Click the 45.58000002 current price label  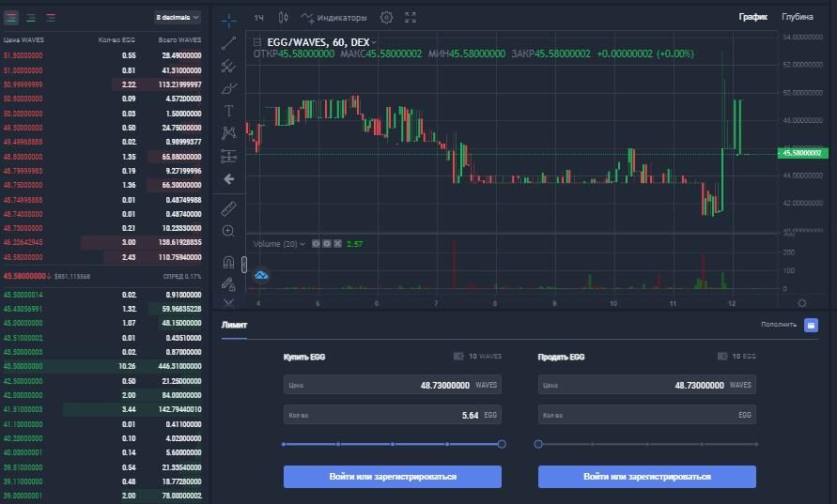802,153
